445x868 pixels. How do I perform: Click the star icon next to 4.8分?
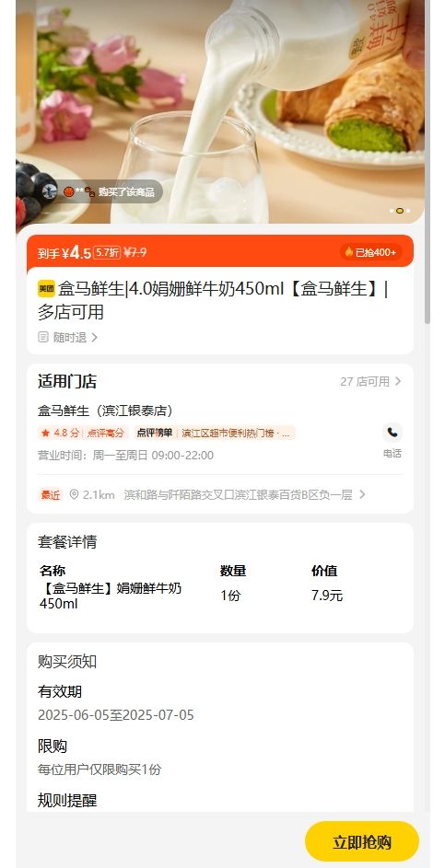(45, 433)
